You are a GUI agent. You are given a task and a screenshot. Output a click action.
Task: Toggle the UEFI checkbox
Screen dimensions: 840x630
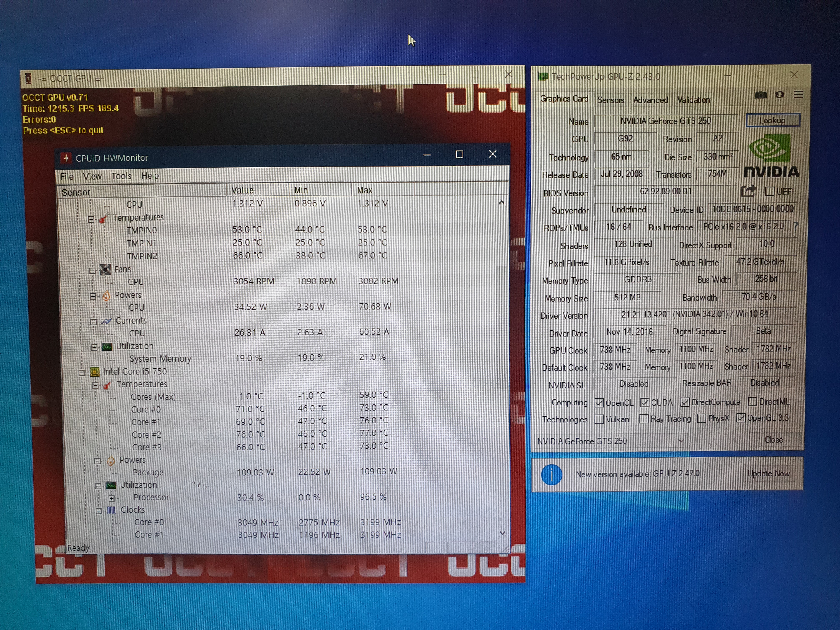point(769,191)
